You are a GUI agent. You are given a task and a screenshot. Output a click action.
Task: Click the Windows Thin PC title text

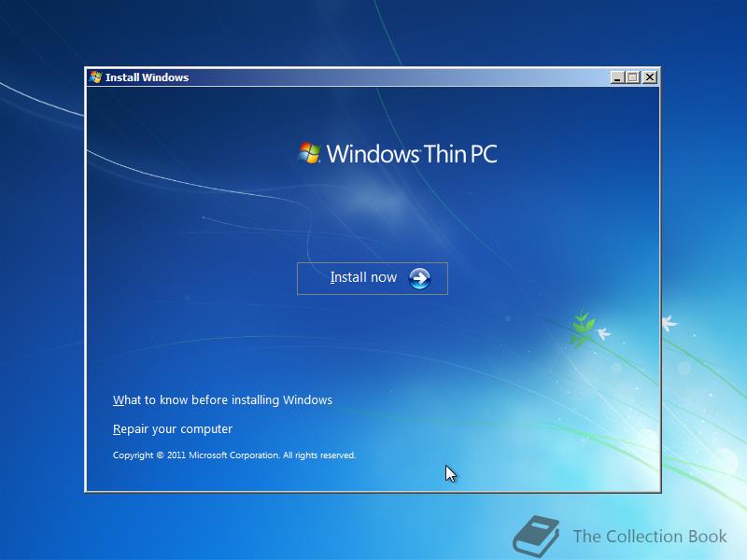[x=412, y=154]
